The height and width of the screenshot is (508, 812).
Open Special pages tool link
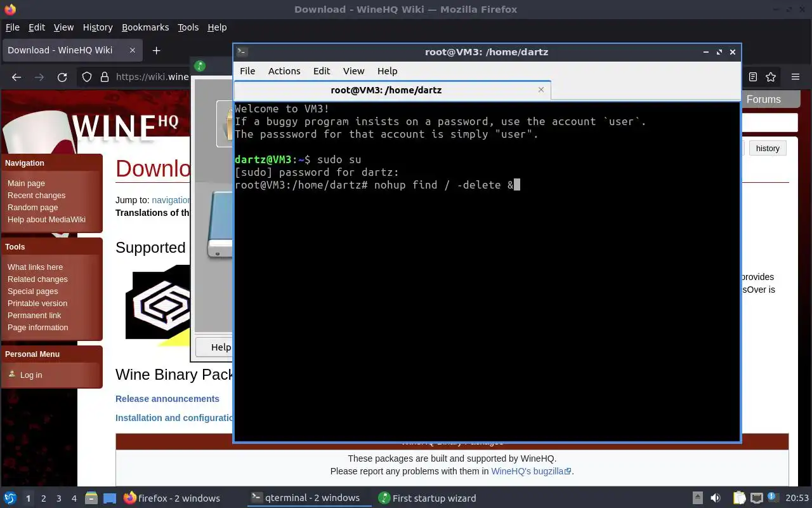32,291
